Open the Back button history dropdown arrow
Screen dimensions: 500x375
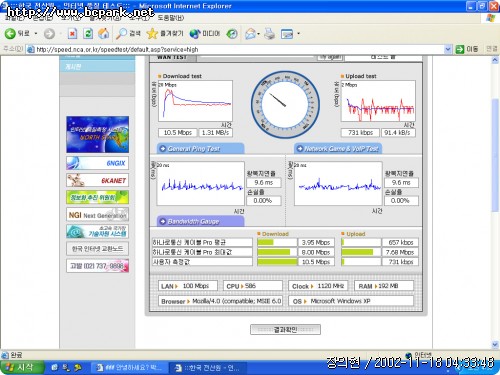tap(36, 34)
